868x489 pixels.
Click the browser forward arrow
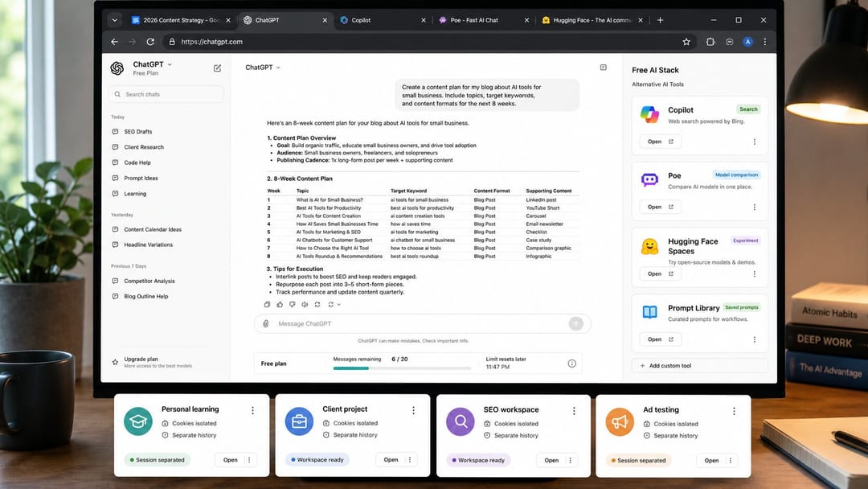pos(133,42)
